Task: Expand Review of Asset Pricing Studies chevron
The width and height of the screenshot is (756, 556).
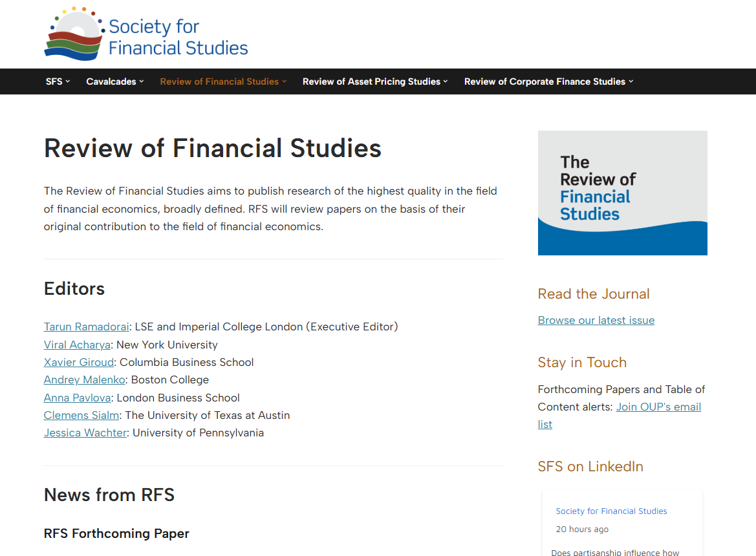Action: click(x=446, y=81)
